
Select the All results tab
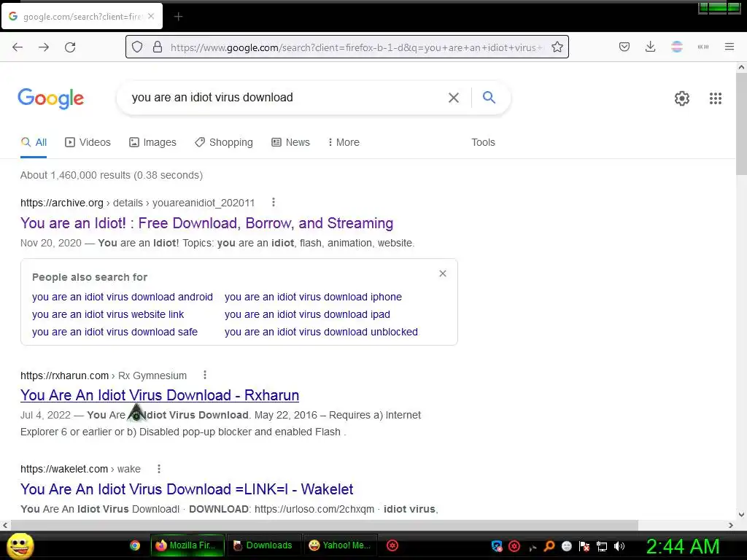34,142
